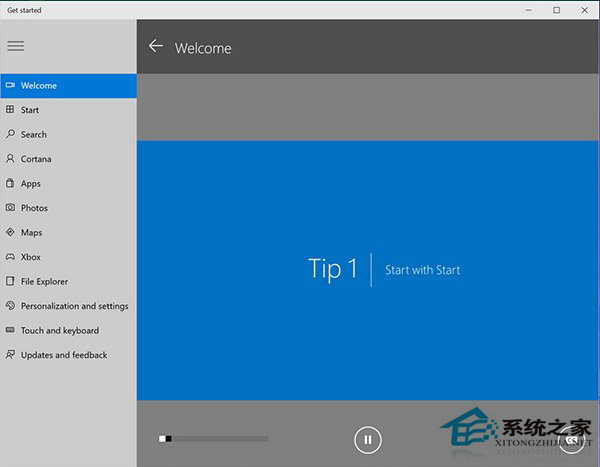The width and height of the screenshot is (600, 467).
Task: Click the Tip 1 video area
Action: [367, 270]
